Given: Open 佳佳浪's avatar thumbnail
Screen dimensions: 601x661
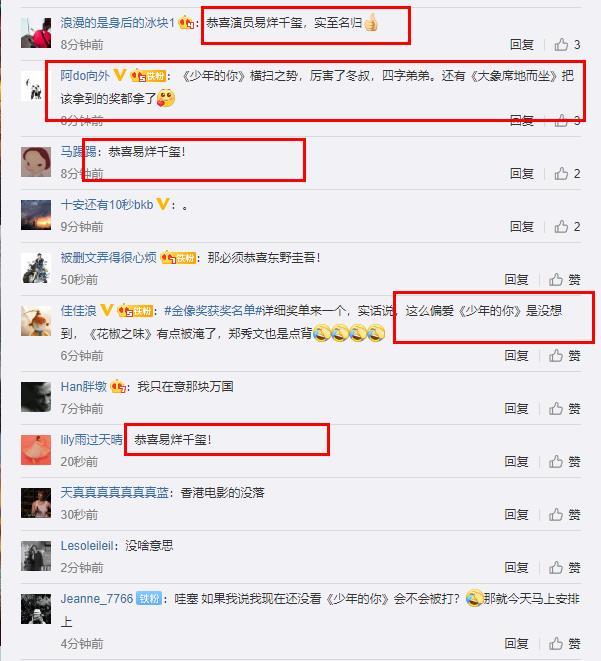Looking at the screenshot, I should [36, 321].
